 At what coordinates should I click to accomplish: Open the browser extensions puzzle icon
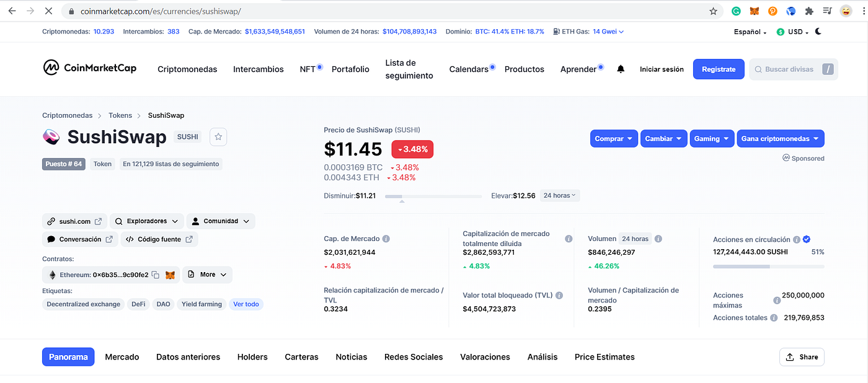tap(809, 11)
